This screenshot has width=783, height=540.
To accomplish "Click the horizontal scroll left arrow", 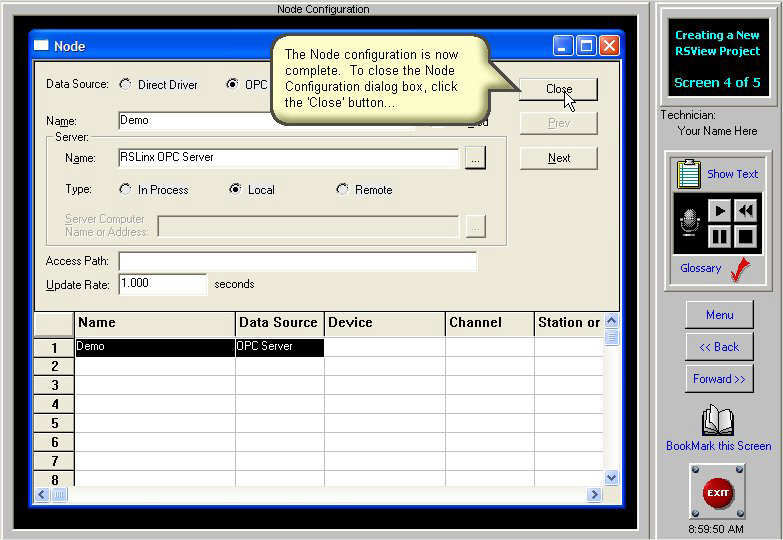I will pyautogui.click(x=42, y=495).
